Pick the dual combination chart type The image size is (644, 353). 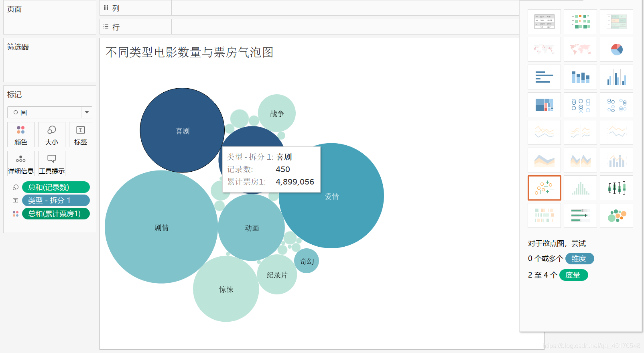[616, 160]
